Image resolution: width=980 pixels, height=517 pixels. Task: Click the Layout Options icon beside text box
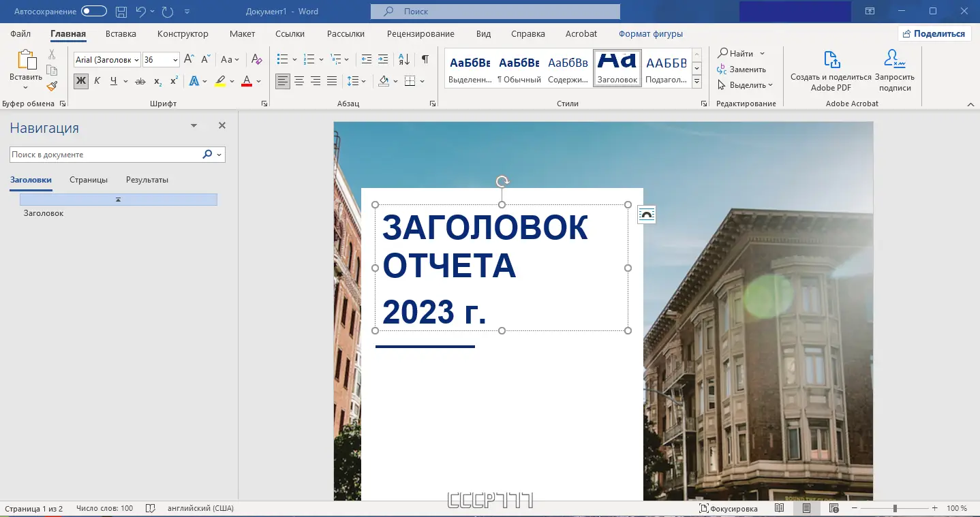click(x=646, y=215)
